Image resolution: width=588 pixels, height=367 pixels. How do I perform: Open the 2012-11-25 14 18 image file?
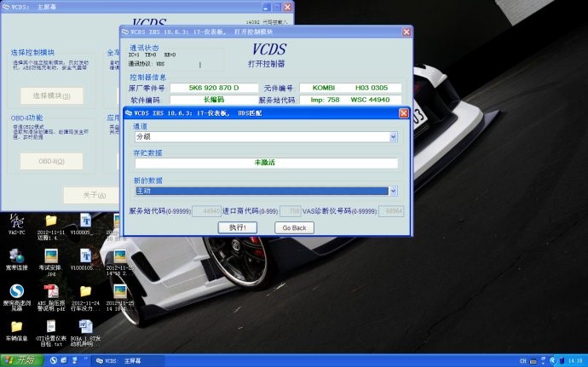point(119,297)
